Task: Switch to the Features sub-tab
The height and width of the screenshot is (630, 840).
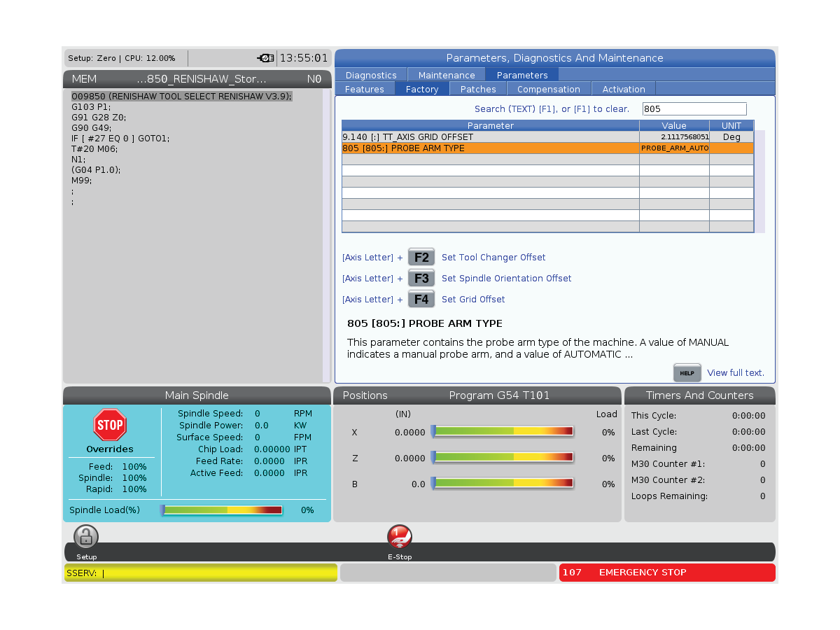Action: click(365, 89)
